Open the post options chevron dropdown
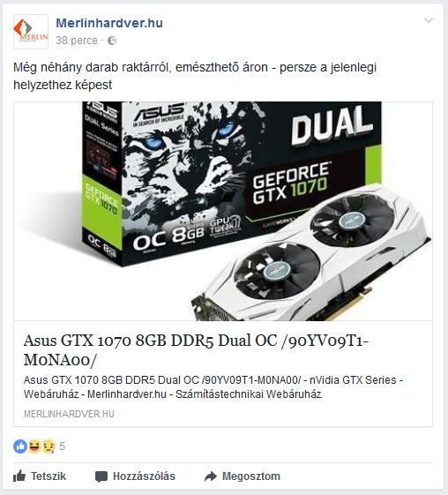 click(x=428, y=21)
